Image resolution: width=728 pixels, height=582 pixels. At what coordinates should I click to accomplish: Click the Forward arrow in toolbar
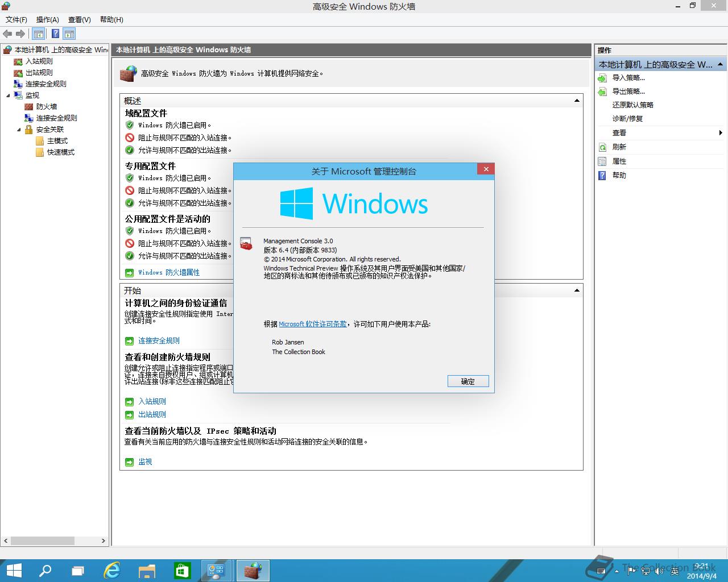pyautogui.click(x=20, y=34)
